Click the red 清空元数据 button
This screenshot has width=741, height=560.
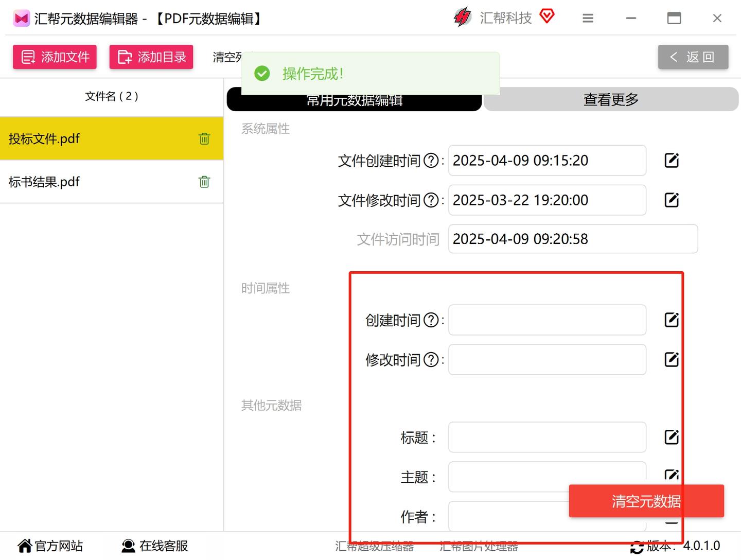pos(646,501)
